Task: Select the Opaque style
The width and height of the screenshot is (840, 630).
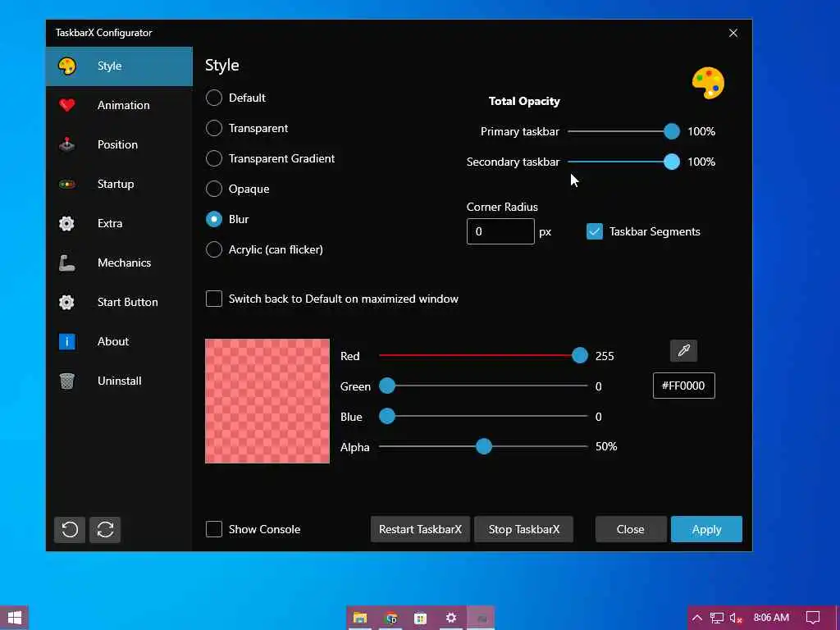Action: (214, 189)
